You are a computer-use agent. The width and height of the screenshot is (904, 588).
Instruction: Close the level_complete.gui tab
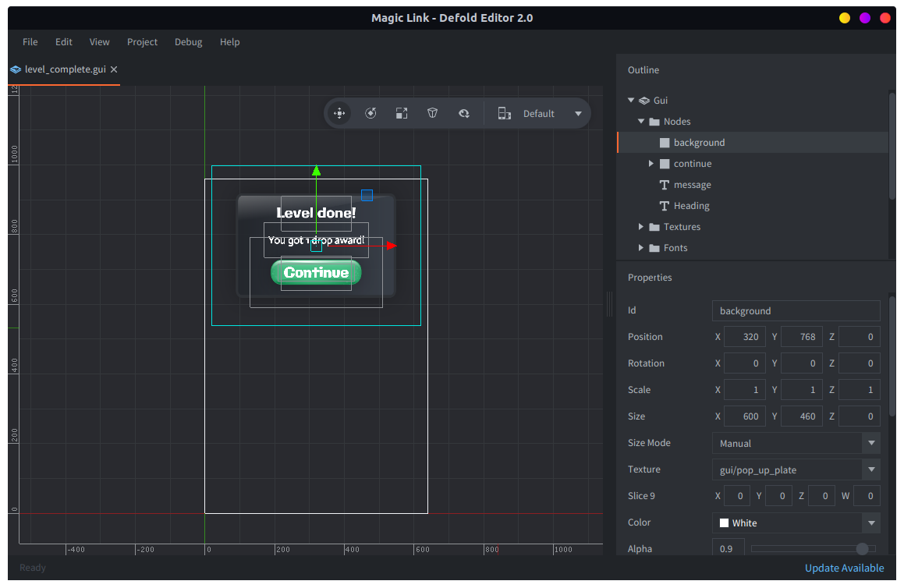coord(114,69)
